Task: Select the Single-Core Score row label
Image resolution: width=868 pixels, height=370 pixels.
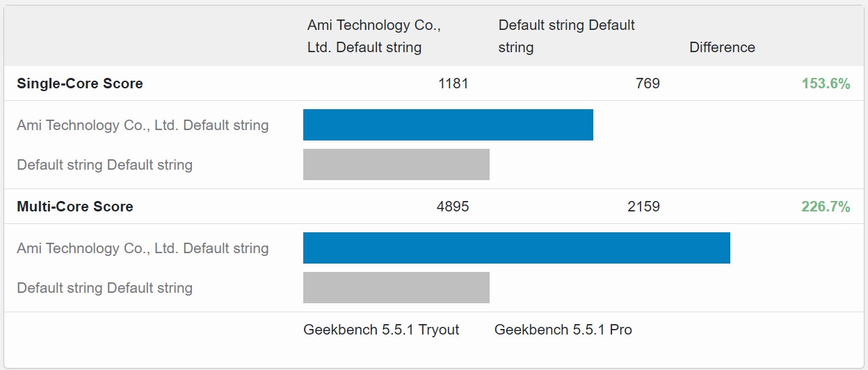Action: tap(80, 83)
